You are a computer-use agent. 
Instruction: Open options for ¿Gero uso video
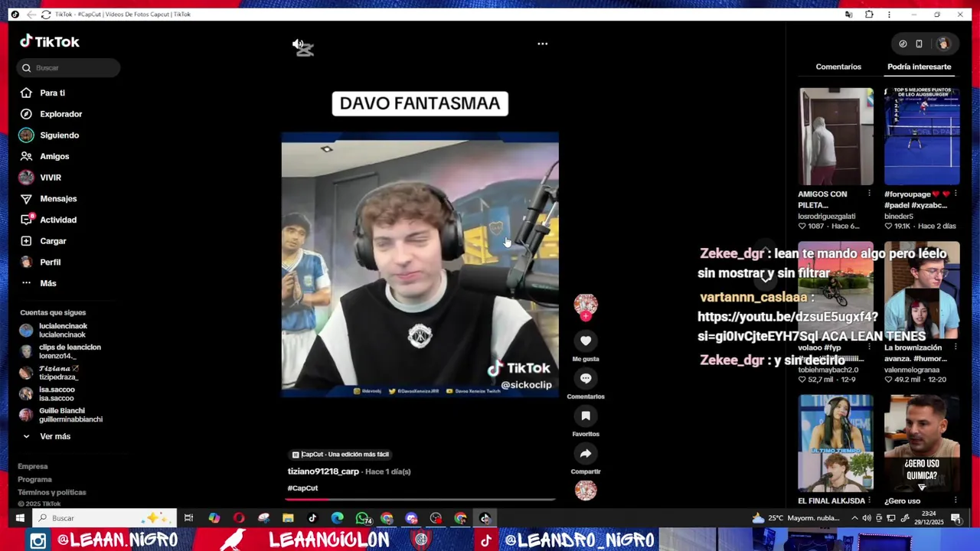[955, 500]
